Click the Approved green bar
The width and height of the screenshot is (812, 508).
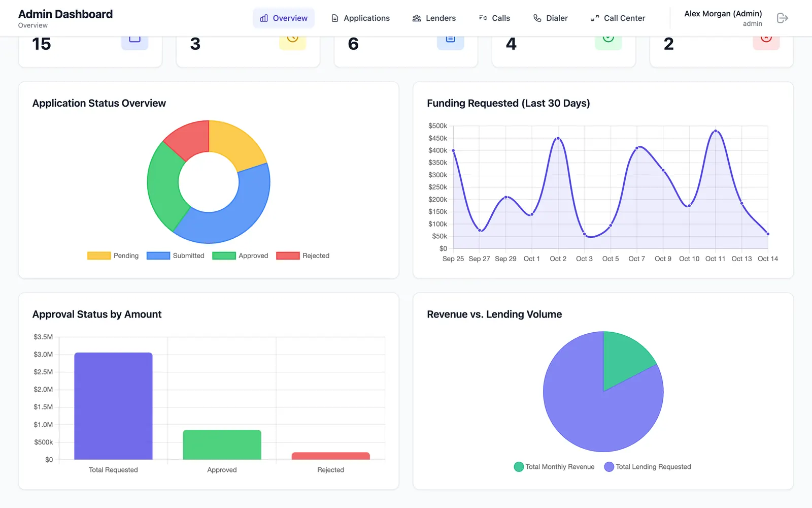pyautogui.click(x=222, y=444)
